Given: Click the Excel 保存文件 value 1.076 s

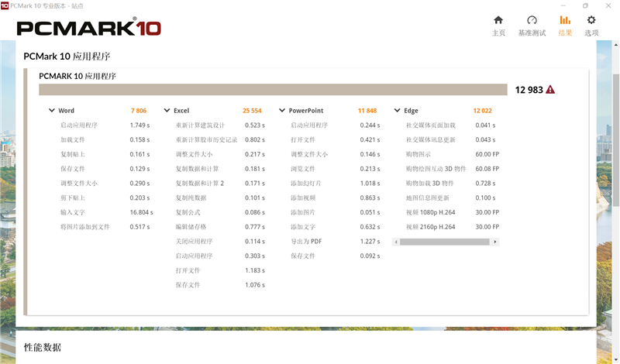Looking at the screenshot, I should [255, 285].
